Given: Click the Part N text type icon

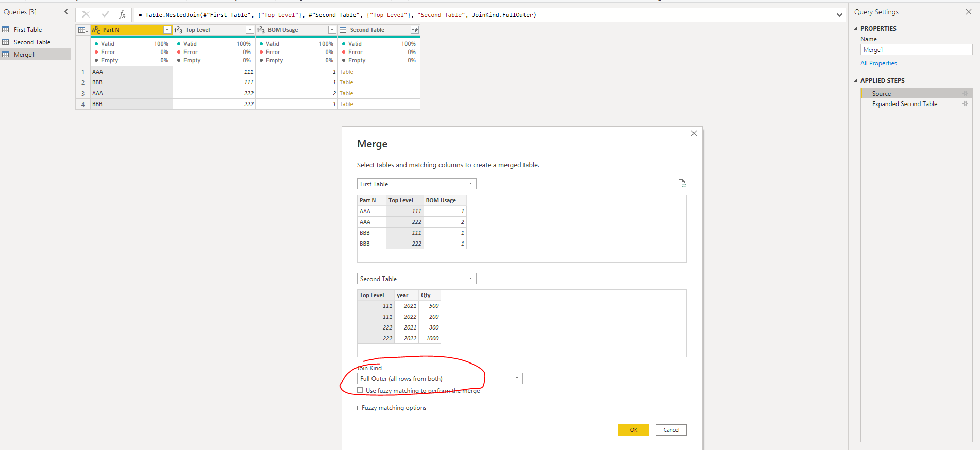Looking at the screenshot, I should (x=96, y=30).
